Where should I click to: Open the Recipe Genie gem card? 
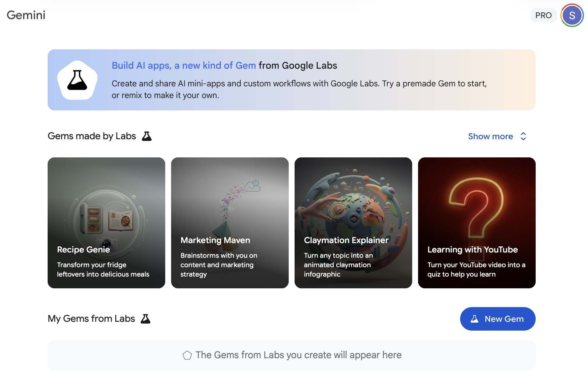[106, 223]
